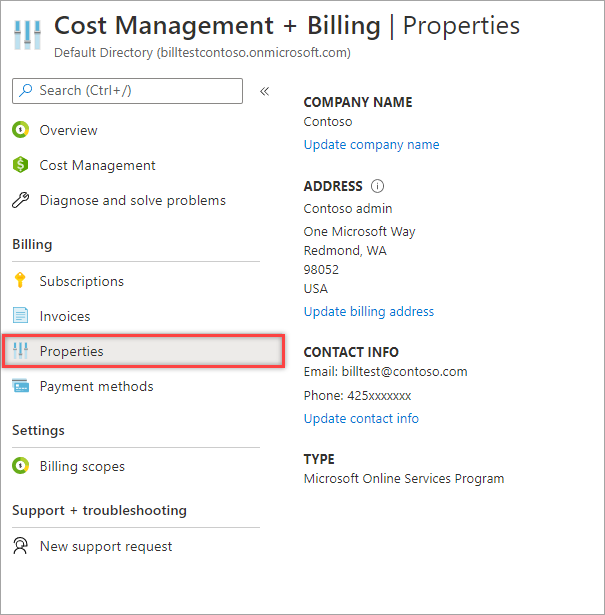Open New support request
605x615 pixels.
click(x=106, y=546)
